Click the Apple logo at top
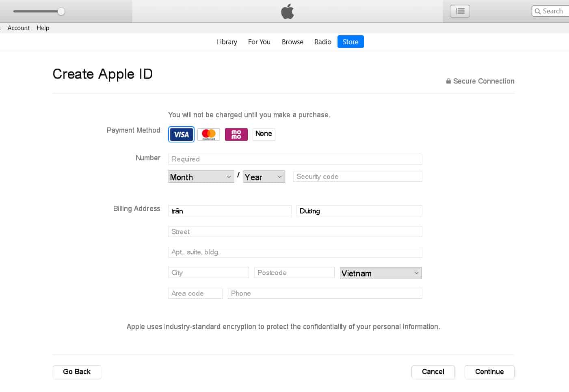The image size is (569, 392). click(288, 11)
